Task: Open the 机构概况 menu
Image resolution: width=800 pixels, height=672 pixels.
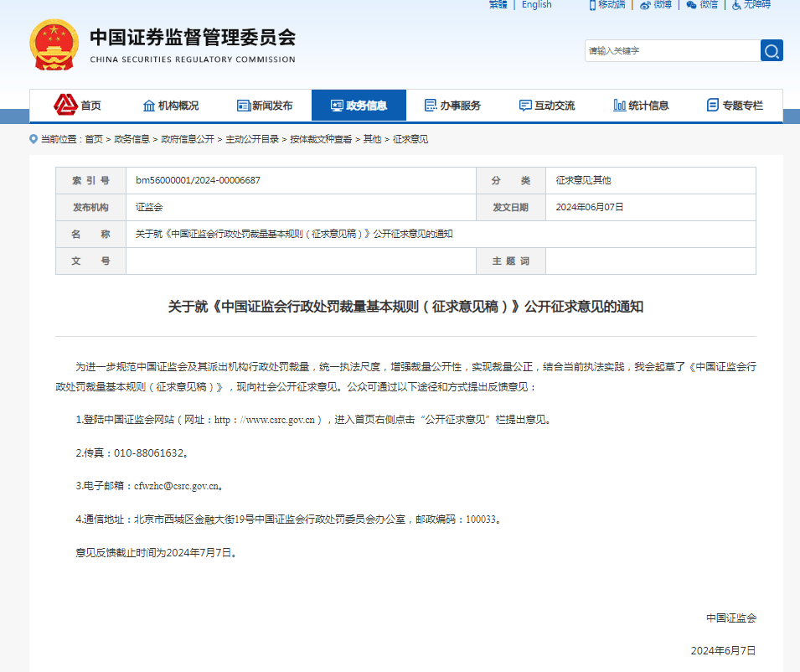Action: (x=178, y=106)
